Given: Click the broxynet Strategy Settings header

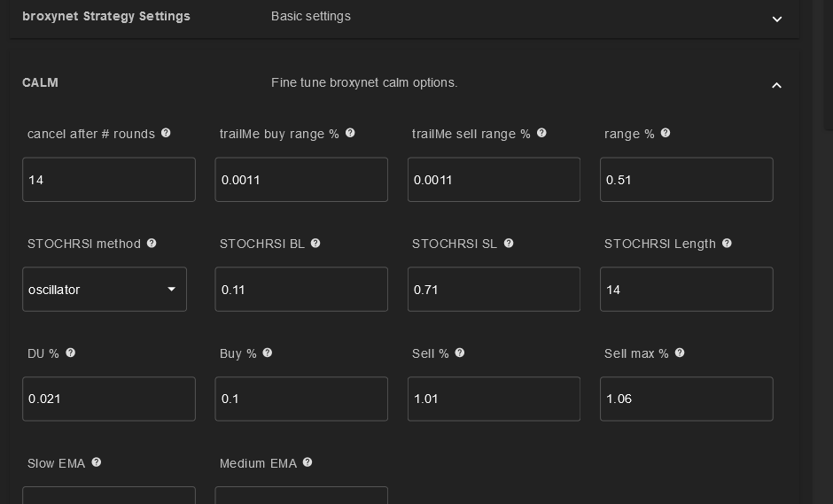Looking at the screenshot, I should (106, 16).
